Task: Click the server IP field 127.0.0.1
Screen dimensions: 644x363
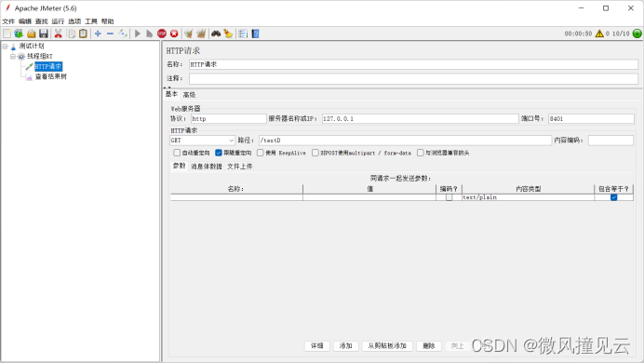Action: [x=420, y=119]
